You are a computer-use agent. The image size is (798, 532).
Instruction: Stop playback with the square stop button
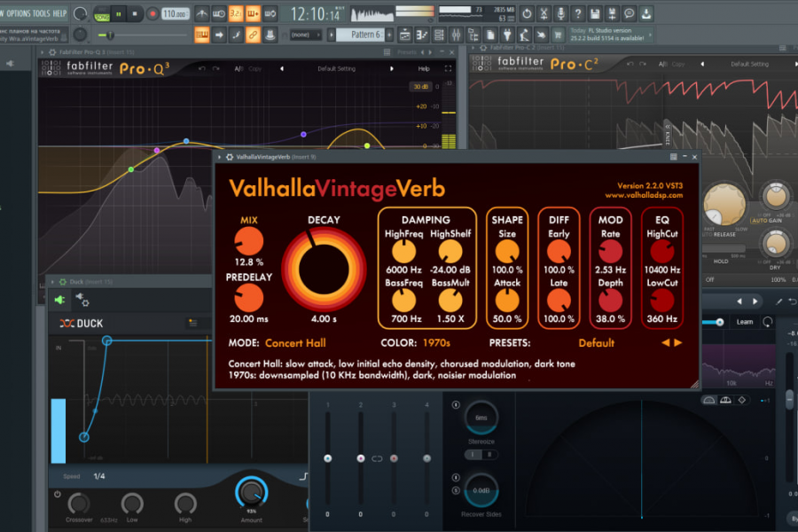click(x=135, y=14)
